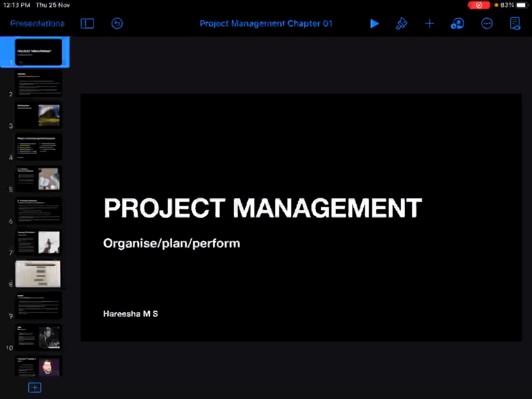This screenshot has height=399, width=532.
Task: Select slide 9 thumbnail
Action: click(39, 305)
